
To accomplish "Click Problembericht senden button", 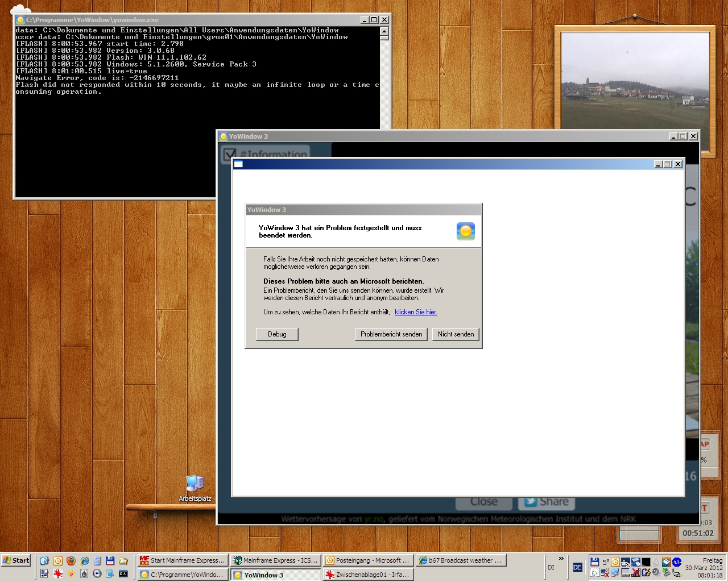I will 391,334.
